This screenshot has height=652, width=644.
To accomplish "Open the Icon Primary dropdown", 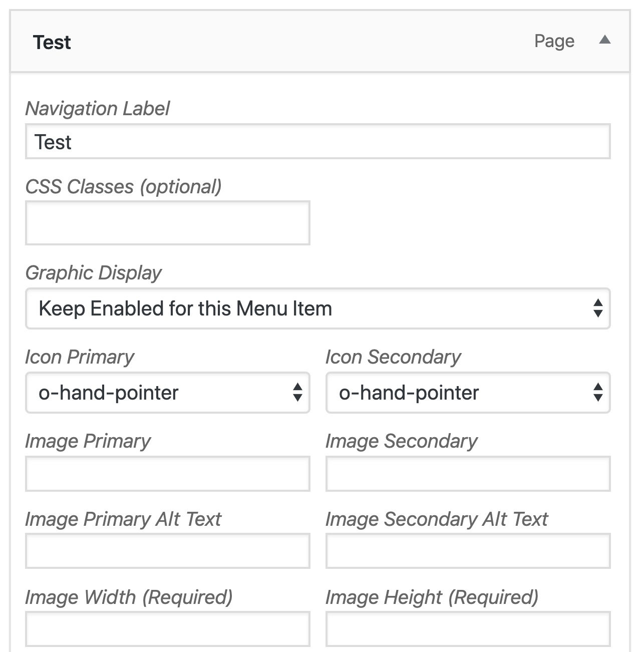I will tap(167, 393).
